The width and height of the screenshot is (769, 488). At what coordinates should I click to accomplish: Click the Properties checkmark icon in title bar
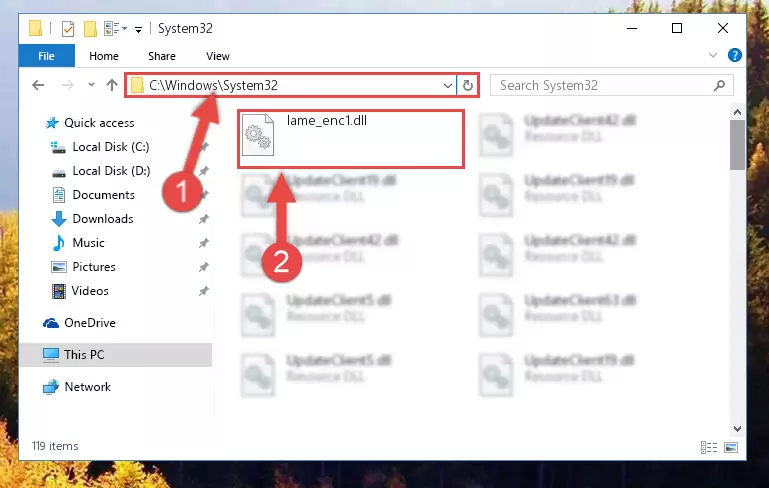(x=68, y=29)
